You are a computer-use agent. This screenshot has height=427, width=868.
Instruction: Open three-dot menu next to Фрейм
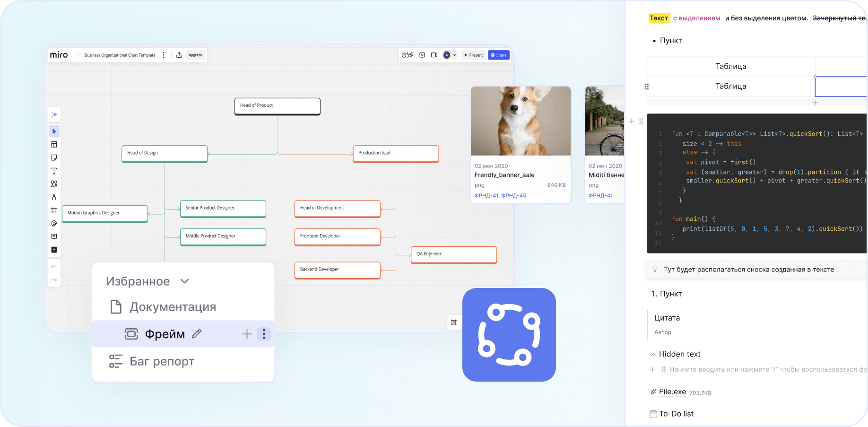(x=264, y=334)
